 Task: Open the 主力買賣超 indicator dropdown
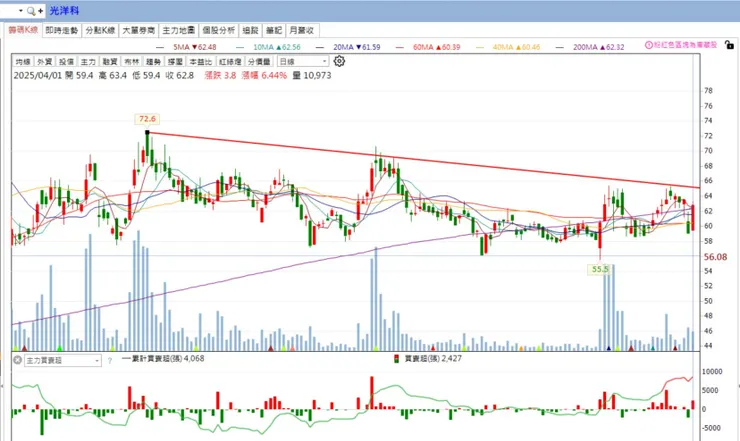tap(63, 360)
